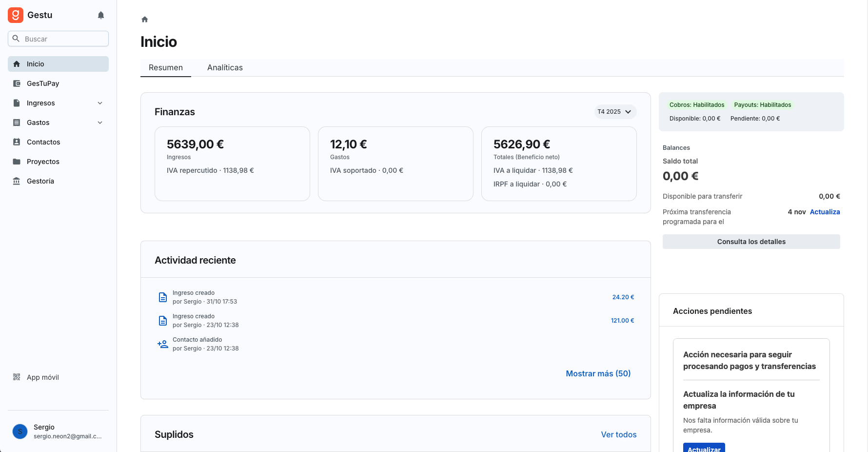Viewport: 868px width, 452px height.
Task: Click the home breadcrumb icon
Action: [144, 19]
